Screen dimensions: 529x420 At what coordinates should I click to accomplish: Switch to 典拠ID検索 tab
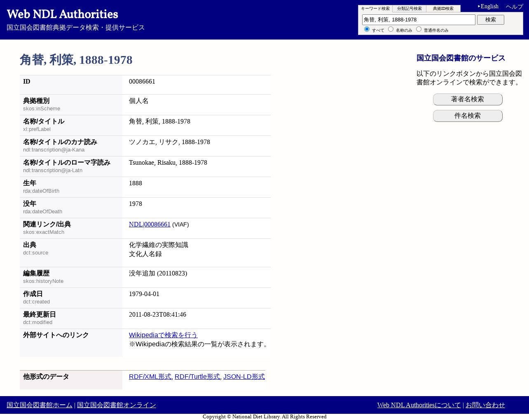pos(443,9)
